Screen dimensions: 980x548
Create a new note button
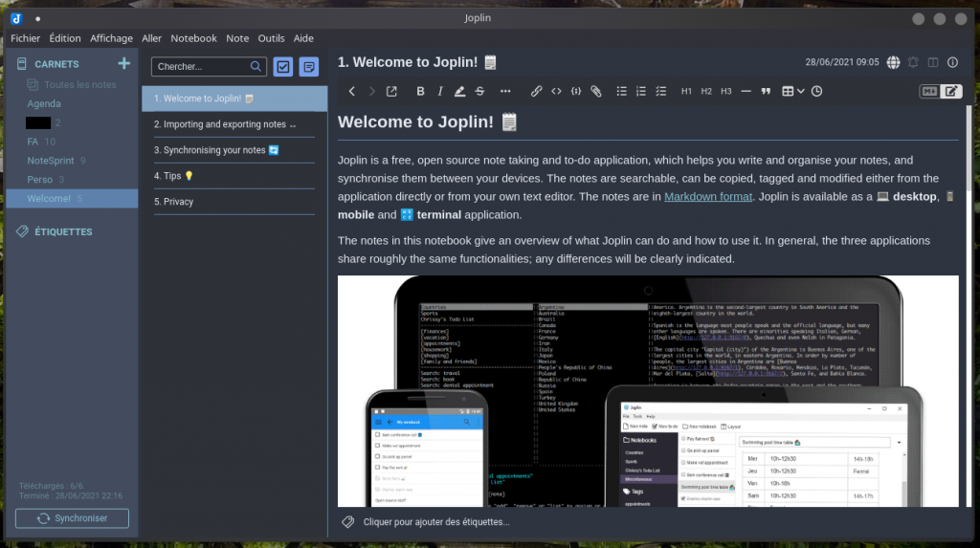point(309,66)
